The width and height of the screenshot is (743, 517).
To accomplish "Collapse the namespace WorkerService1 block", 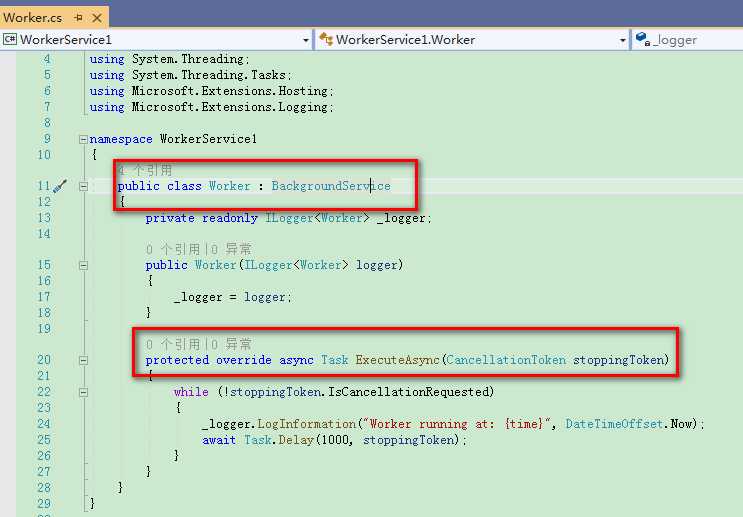I will 83,139.
